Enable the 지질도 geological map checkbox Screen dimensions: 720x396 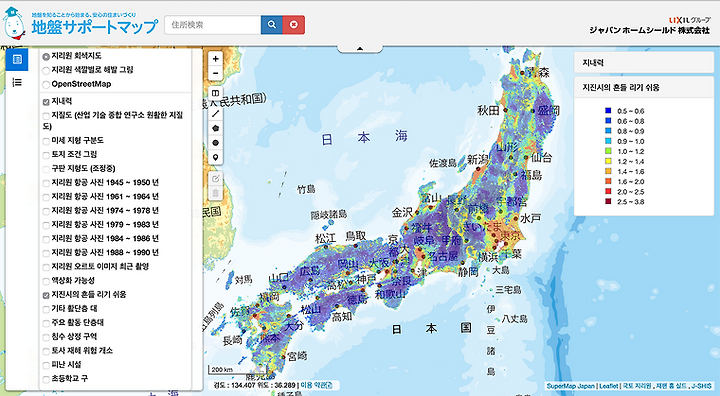point(46,116)
